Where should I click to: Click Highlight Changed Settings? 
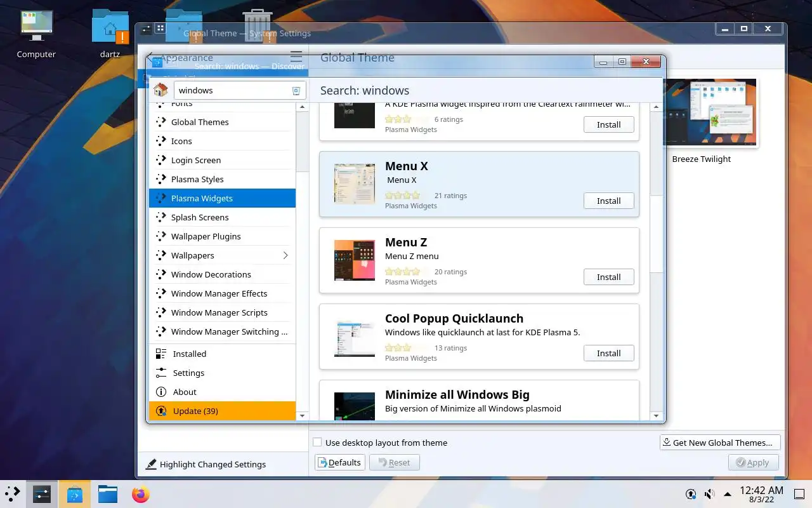(206, 464)
